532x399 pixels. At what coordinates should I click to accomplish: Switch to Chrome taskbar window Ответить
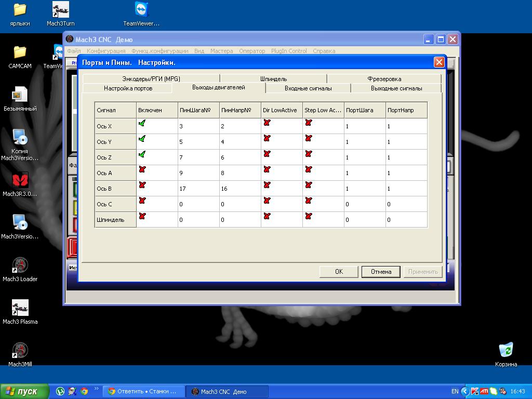[x=144, y=392]
